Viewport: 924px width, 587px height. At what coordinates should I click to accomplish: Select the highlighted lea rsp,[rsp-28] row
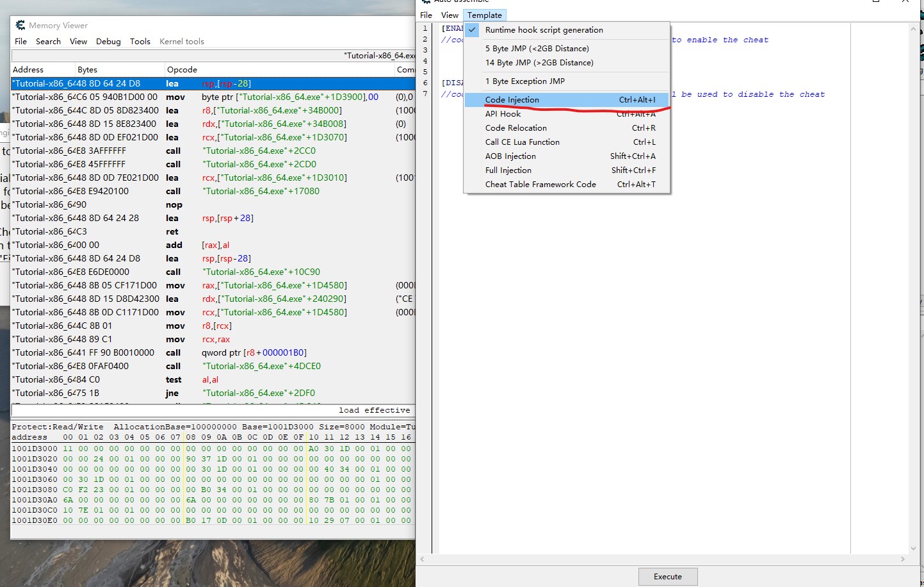tap(213, 84)
